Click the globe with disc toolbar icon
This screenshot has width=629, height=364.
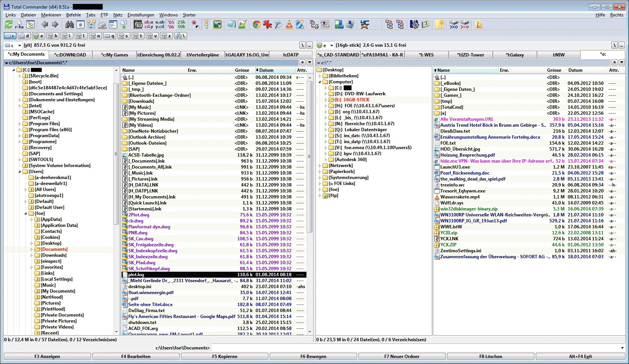(300, 25)
